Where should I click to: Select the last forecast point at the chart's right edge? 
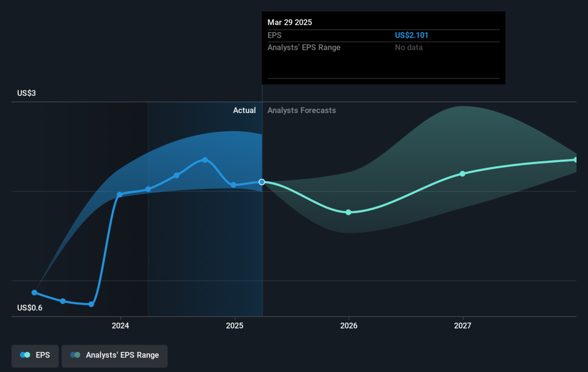576,160
